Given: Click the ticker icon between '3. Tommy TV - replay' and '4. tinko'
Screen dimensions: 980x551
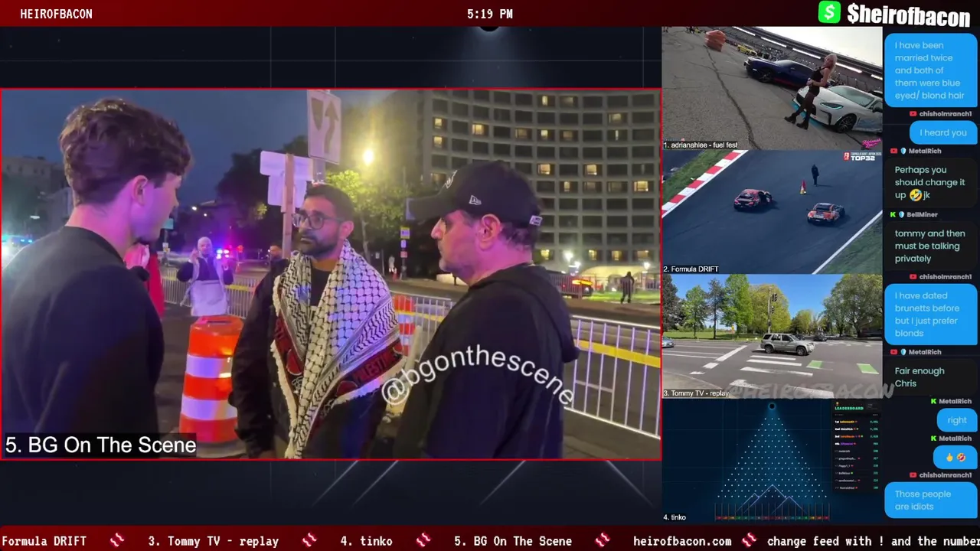Looking at the screenshot, I should (309, 540).
